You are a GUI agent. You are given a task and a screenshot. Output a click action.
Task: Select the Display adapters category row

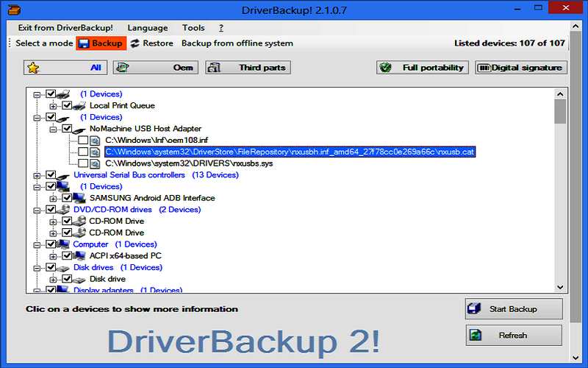point(128,290)
